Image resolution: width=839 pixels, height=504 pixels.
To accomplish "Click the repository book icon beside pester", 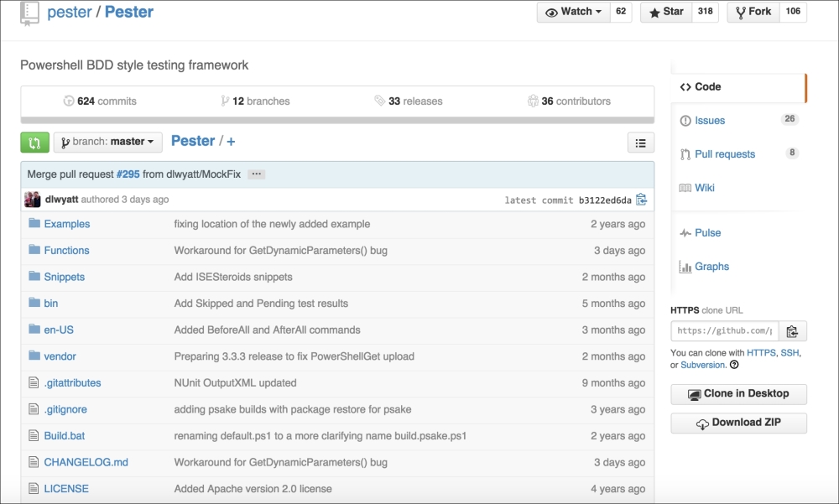I will point(29,13).
